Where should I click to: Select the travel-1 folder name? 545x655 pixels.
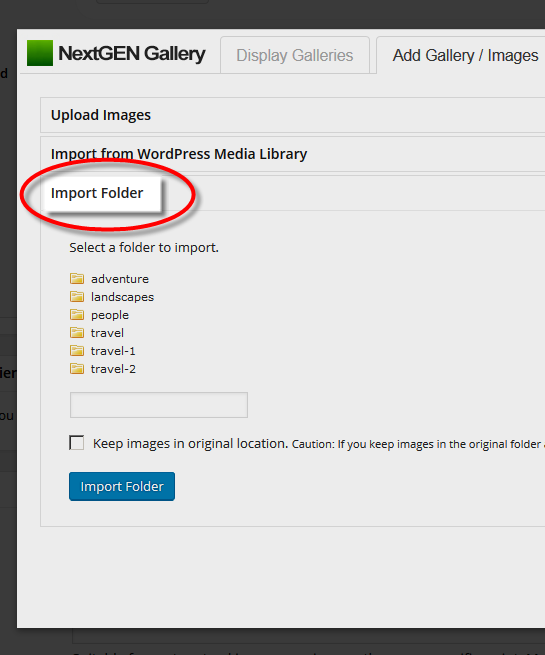point(113,351)
